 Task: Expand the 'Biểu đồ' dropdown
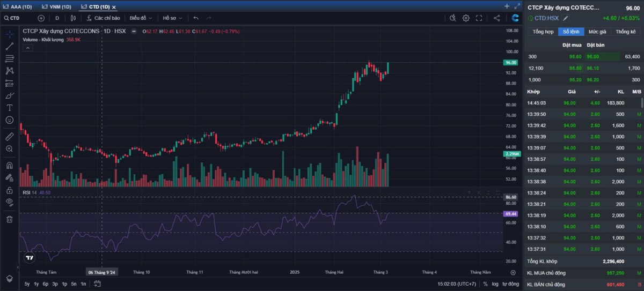tap(141, 18)
